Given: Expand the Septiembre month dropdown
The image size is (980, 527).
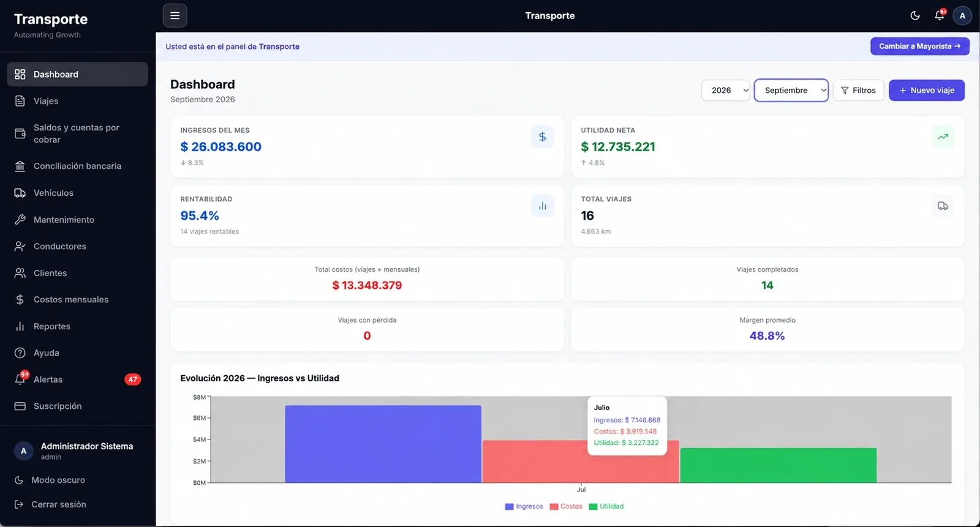Looking at the screenshot, I should 791,91.
